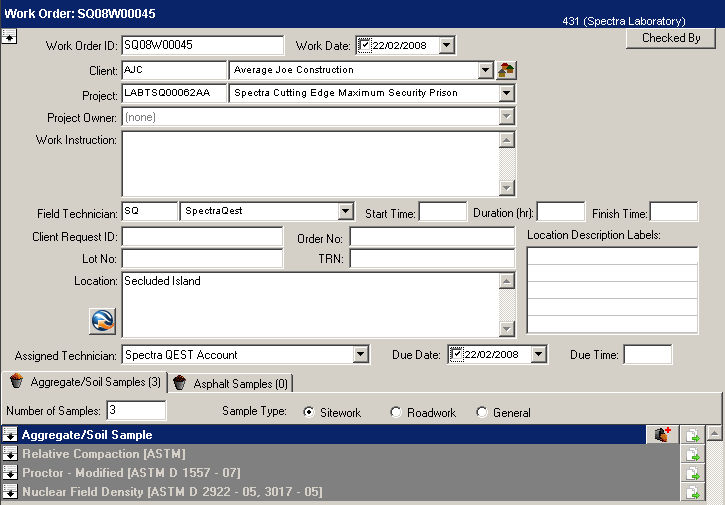
Task: Click the document icon on Aggregate/Soil Sample row
Action: (691, 435)
